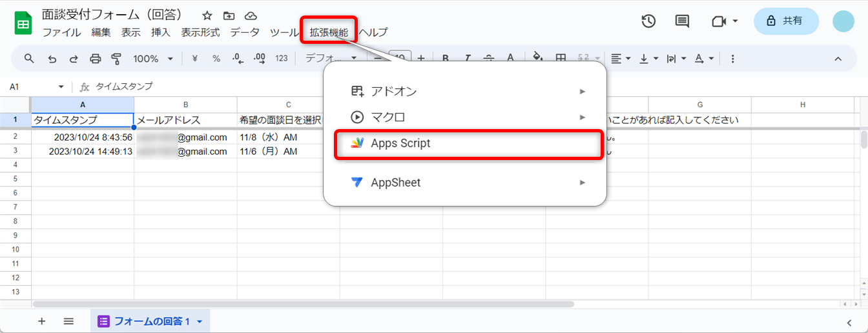Expand the Name Box dropdown arrow
The image size is (868, 333).
pyautogui.click(x=61, y=86)
